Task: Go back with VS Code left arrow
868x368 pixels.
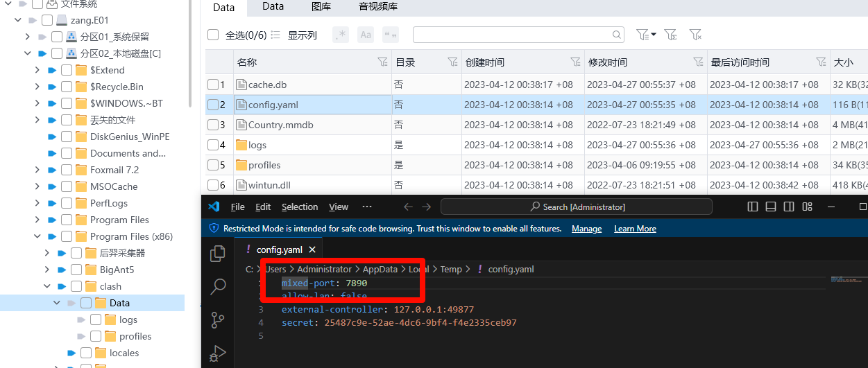Action: (x=408, y=207)
